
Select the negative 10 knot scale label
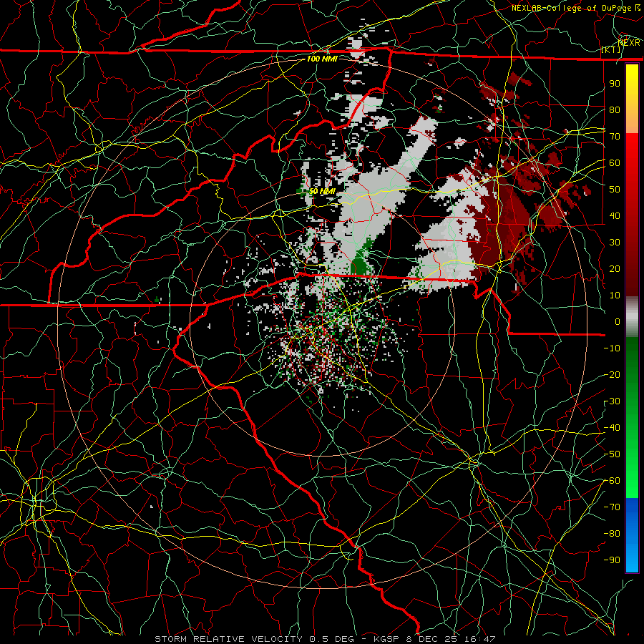tap(612, 348)
